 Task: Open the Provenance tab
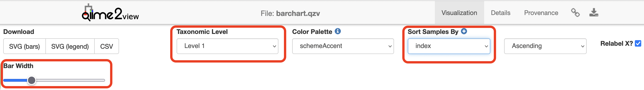click(x=541, y=13)
